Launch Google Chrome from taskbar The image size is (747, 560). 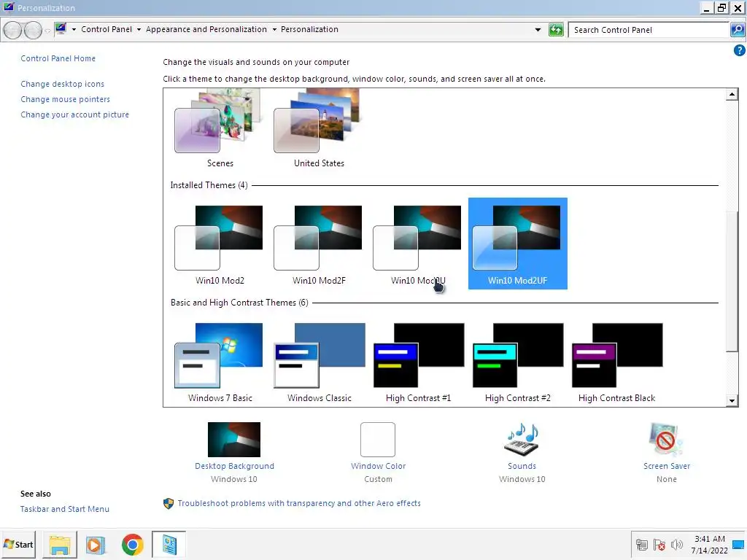point(133,544)
